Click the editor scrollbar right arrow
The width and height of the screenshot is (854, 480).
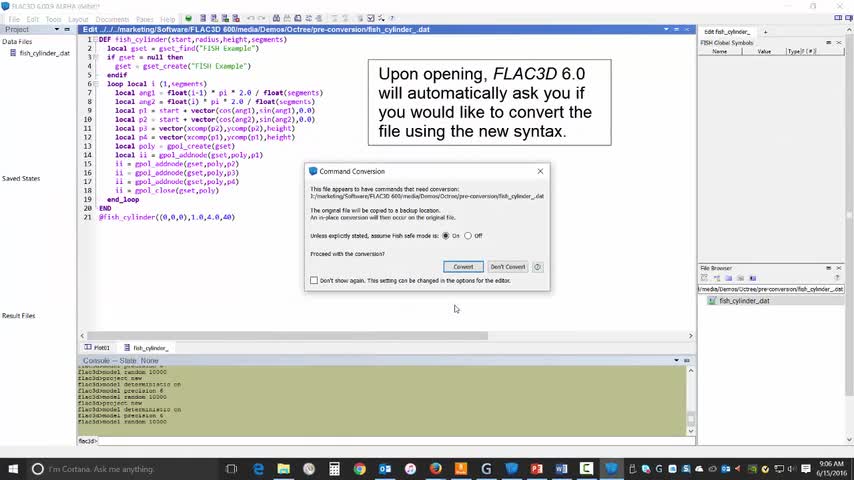pos(691,336)
